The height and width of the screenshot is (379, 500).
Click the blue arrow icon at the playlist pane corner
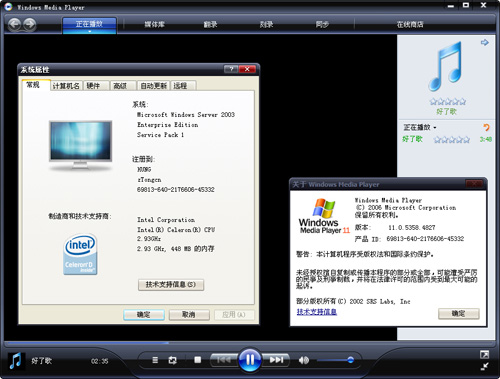(x=485, y=42)
